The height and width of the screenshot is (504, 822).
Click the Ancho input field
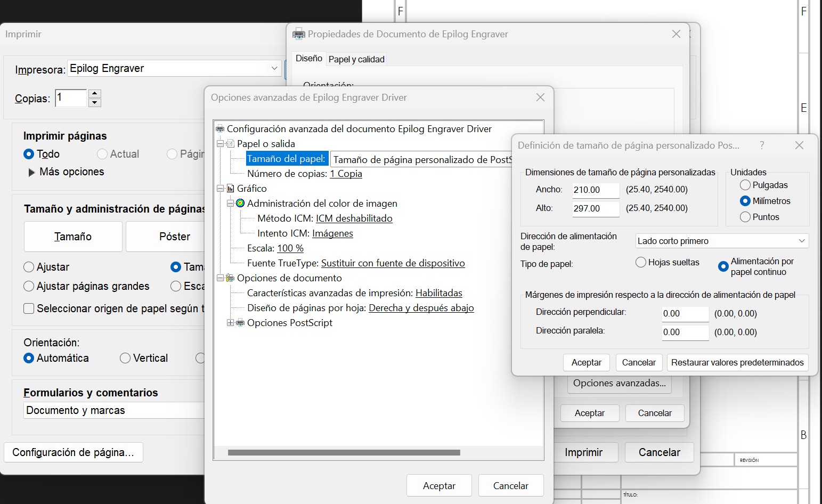(x=596, y=190)
